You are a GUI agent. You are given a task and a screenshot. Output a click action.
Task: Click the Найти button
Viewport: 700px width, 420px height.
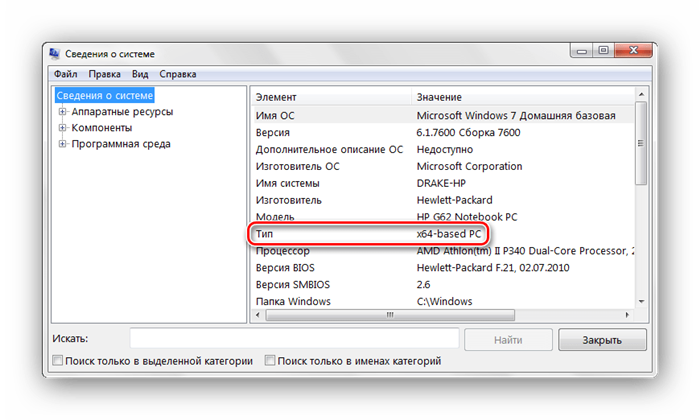(x=508, y=340)
